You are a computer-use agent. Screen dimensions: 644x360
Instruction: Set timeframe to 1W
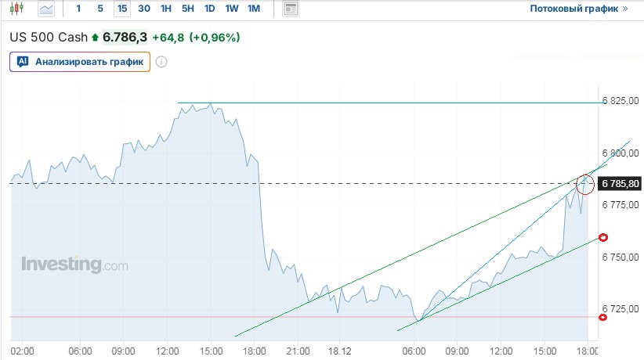[232, 9]
